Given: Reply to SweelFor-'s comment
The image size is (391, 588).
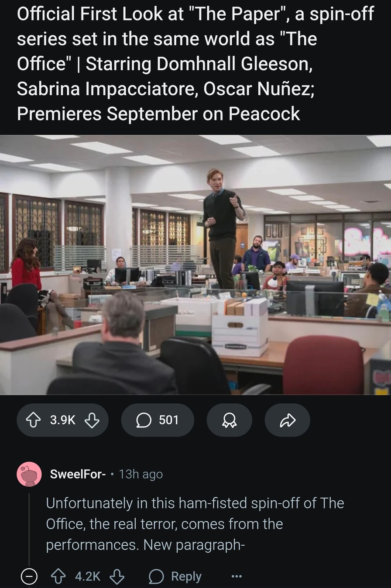Looking at the screenshot, I should click(x=175, y=576).
